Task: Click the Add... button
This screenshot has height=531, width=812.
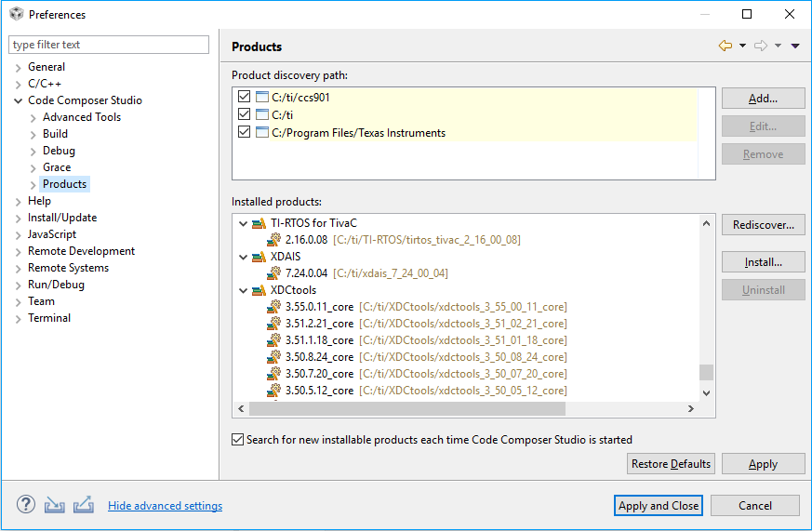Action: 764,99
